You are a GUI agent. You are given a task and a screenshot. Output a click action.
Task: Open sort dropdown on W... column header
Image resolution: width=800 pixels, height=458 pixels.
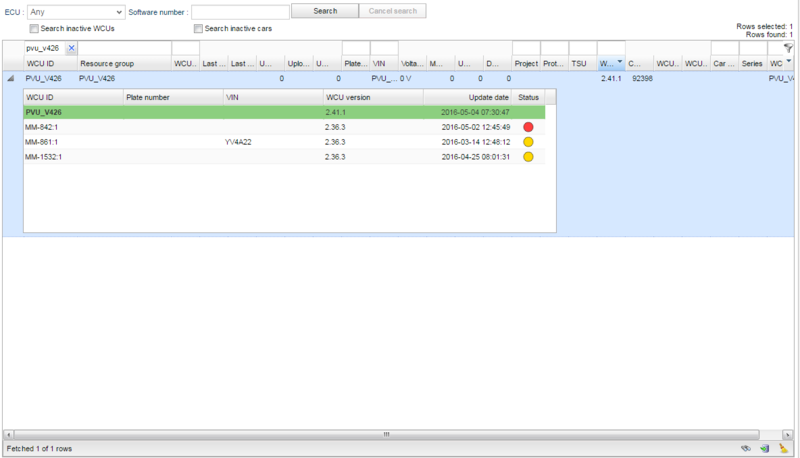coord(619,63)
